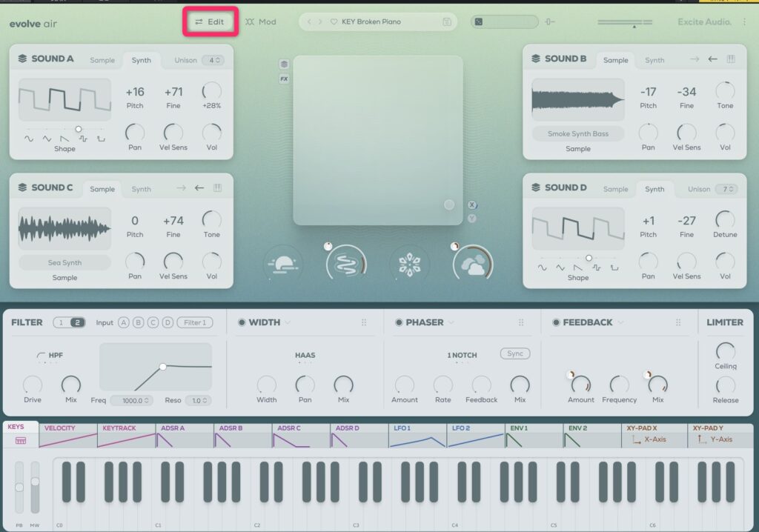Click the keyboard icon in Sound B header
This screenshot has width=759, height=532.
point(732,59)
